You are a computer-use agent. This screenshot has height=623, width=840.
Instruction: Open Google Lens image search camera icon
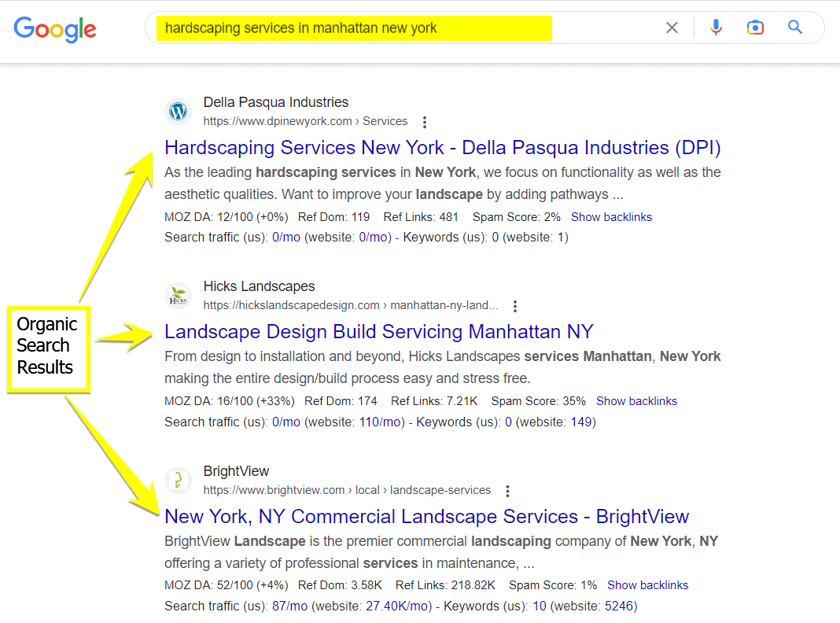click(x=755, y=28)
